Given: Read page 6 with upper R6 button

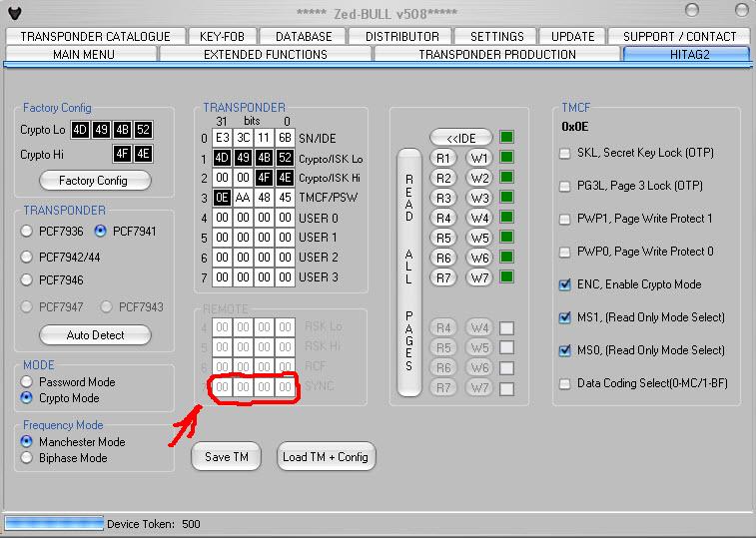Looking at the screenshot, I should point(443,258).
